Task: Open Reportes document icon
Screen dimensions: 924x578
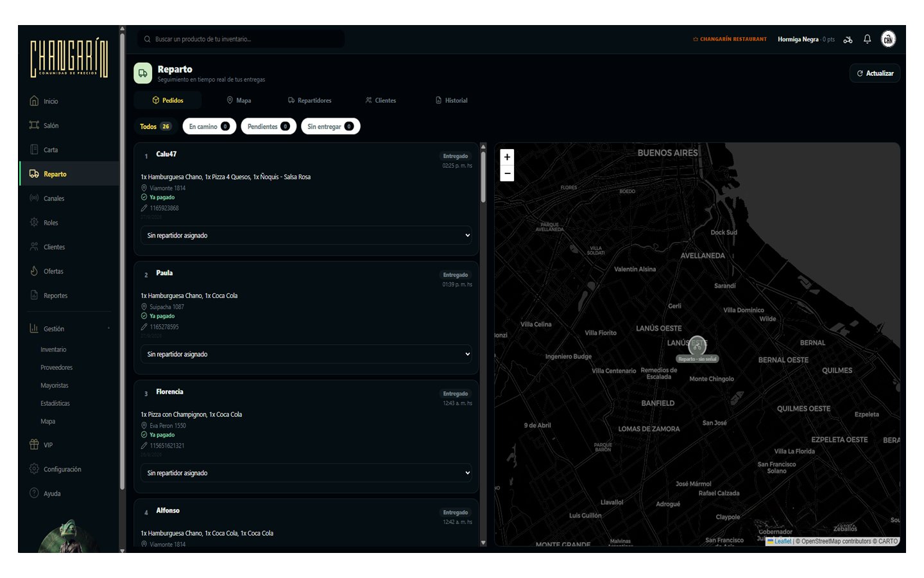Action: (x=34, y=295)
